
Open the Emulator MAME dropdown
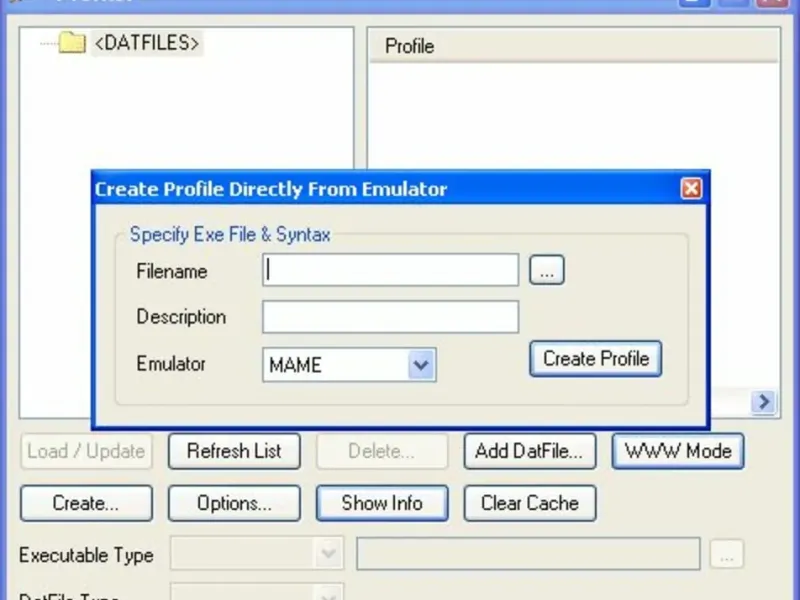pos(349,365)
